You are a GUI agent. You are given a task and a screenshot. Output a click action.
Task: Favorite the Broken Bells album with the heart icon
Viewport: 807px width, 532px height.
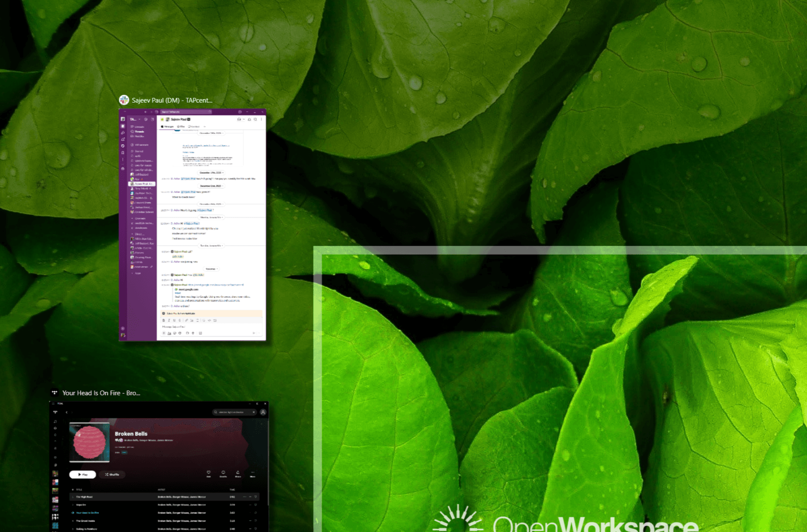click(x=209, y=473)
